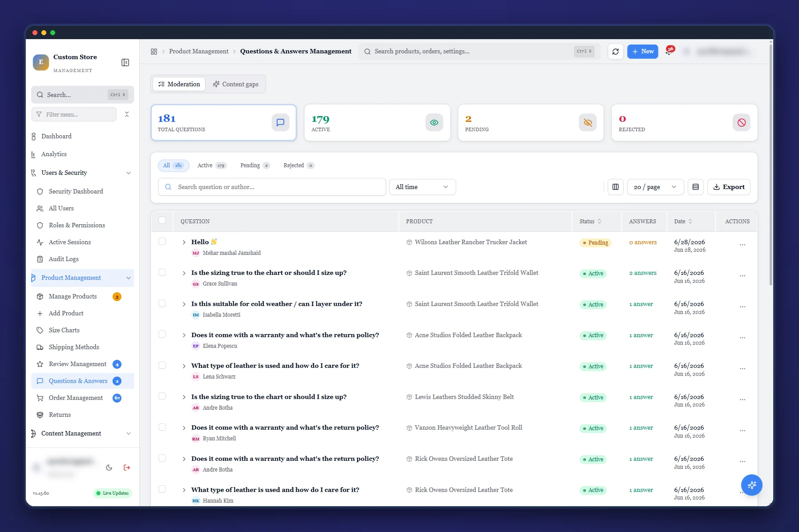Expand Ryan Mitchell's warranty question row
Viewport: 799px width, 532px height.
(184, 428)
